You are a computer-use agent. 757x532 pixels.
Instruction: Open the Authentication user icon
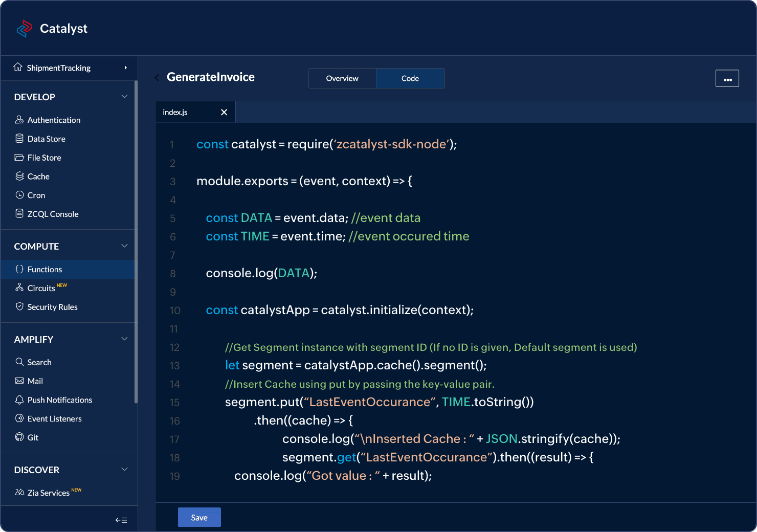coord(19,120)
